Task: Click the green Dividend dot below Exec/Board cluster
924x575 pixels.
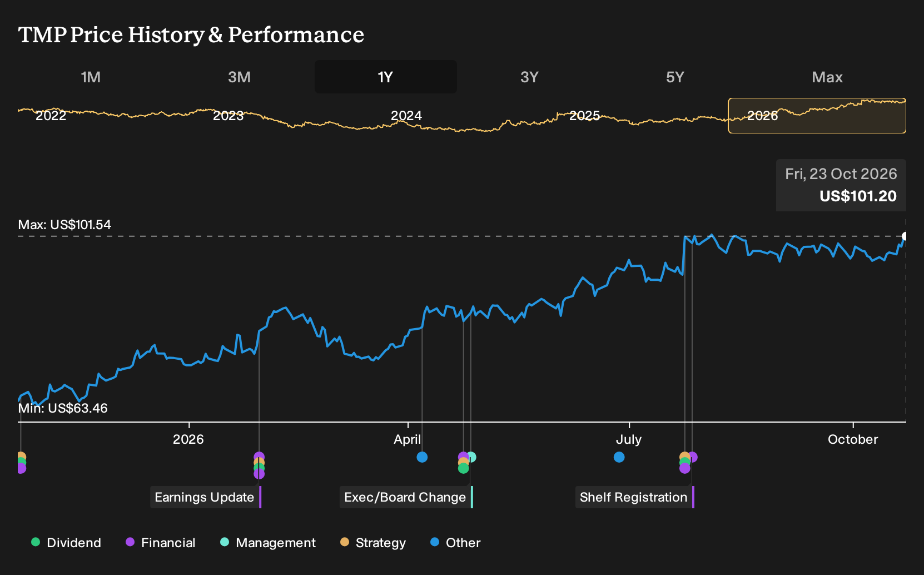Action: coord(463,469)
